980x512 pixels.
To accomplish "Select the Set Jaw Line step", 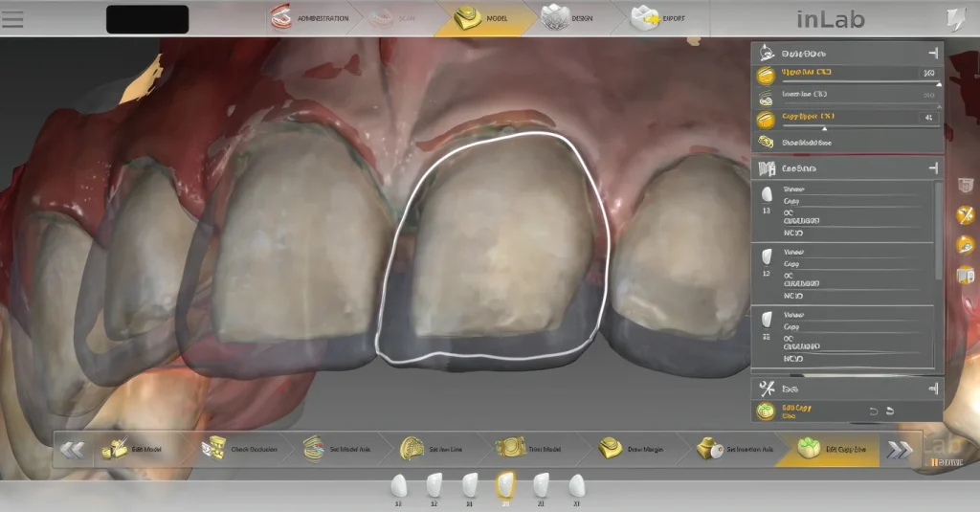I will [x=412, y=448].
